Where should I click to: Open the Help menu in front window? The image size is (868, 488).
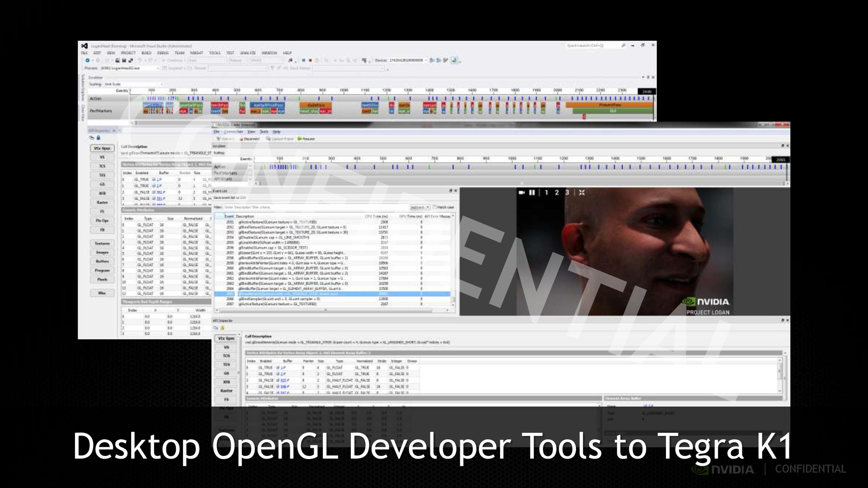tap(277, 131)
